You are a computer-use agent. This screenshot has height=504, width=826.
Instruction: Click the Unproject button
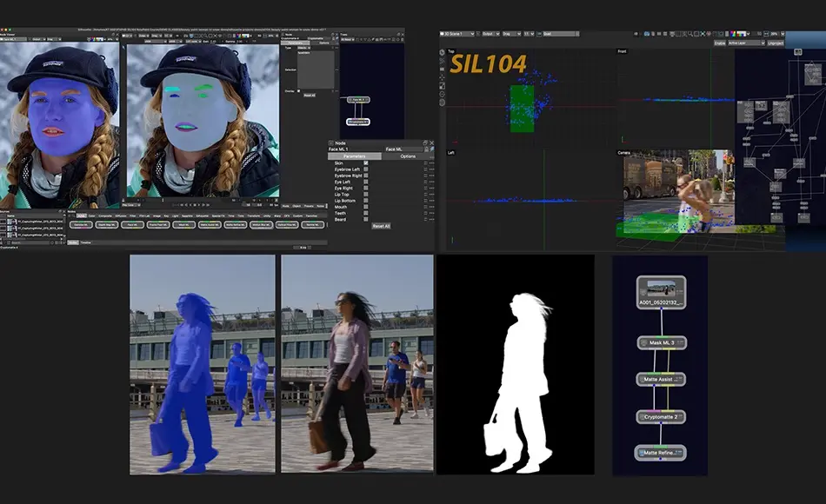coord(776,43)
